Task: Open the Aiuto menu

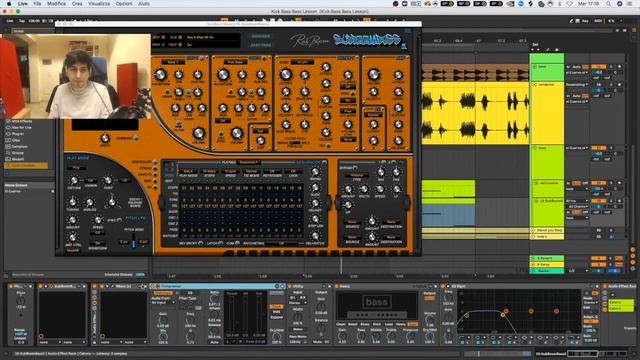Action: (144, 4)
